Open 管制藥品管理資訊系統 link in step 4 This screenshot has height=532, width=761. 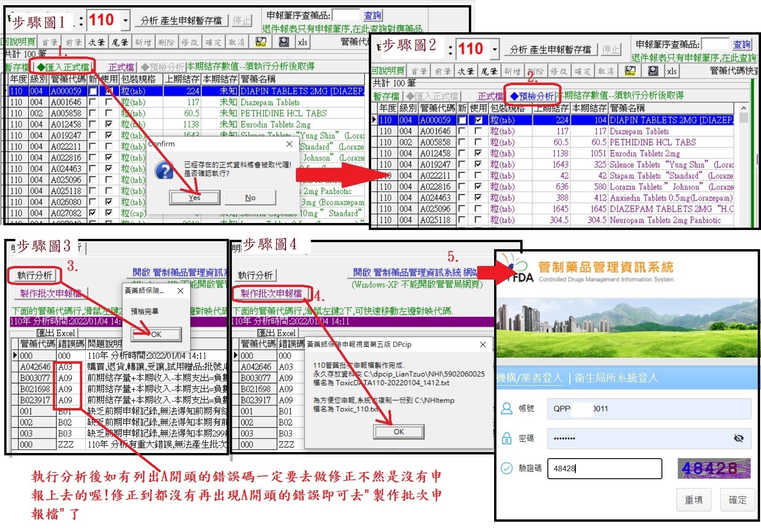tap(415, 273)
